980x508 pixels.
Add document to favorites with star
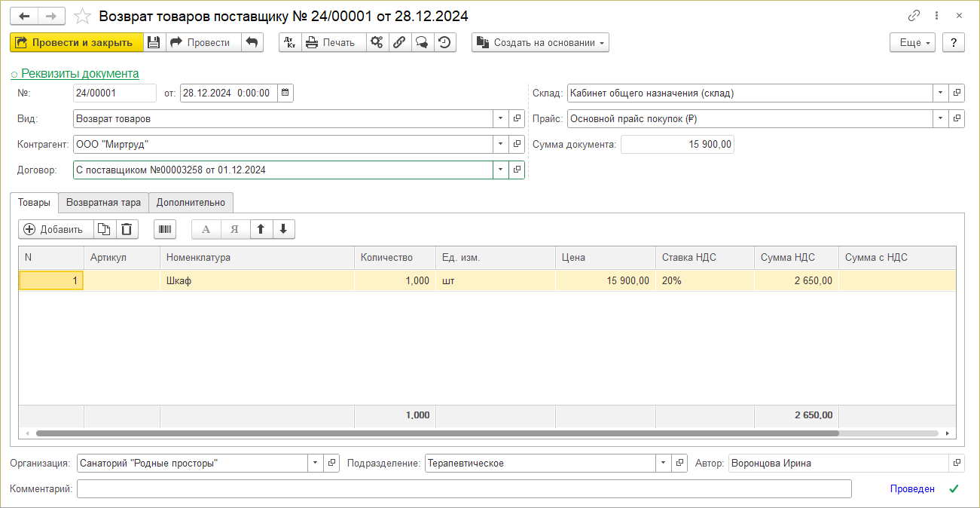(x=83, y=16)
